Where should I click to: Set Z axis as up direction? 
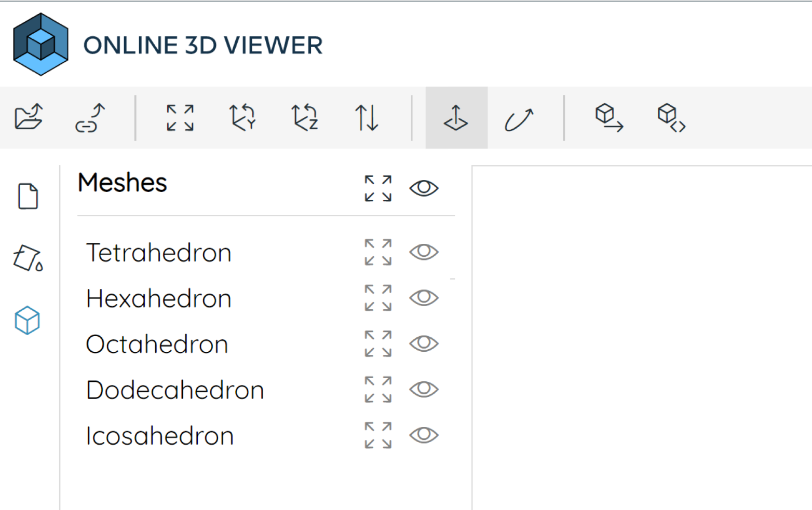305,118
